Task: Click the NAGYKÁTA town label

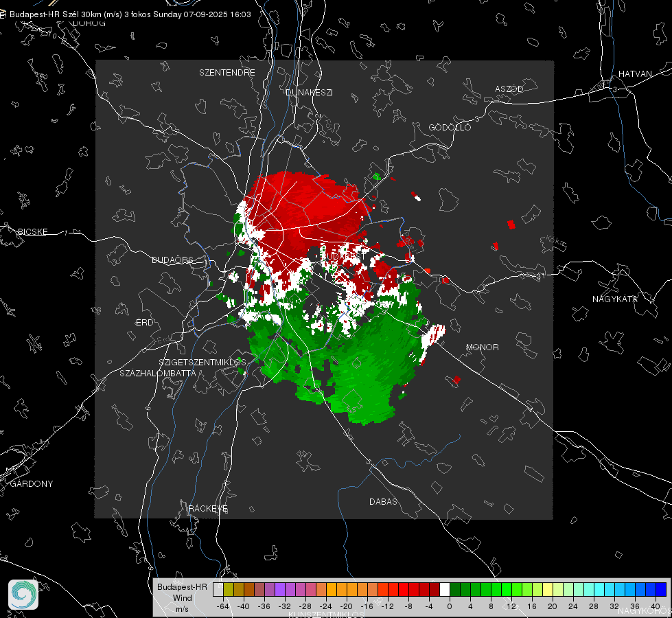Action: click(x=615, y=299)
